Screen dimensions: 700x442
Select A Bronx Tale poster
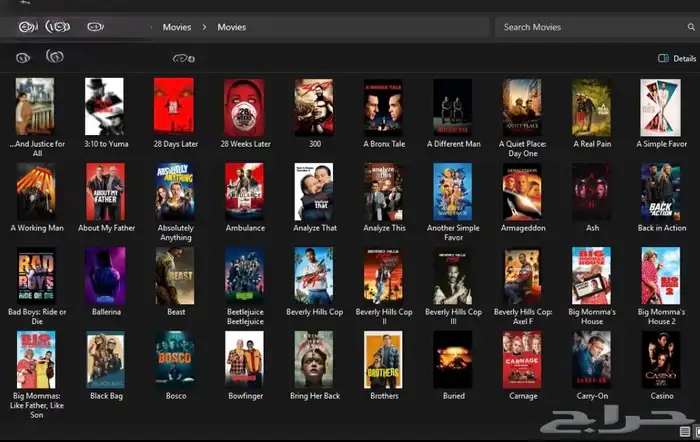(383, 107)
